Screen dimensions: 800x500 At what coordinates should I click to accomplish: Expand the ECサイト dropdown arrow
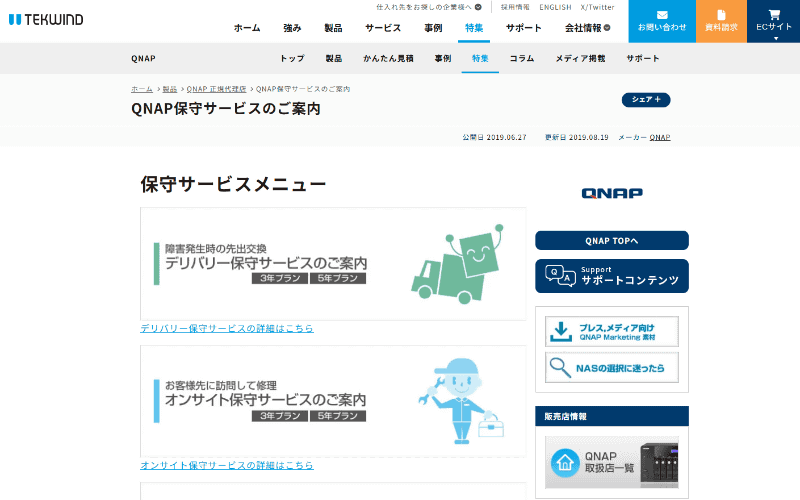(x=776, y=38)
